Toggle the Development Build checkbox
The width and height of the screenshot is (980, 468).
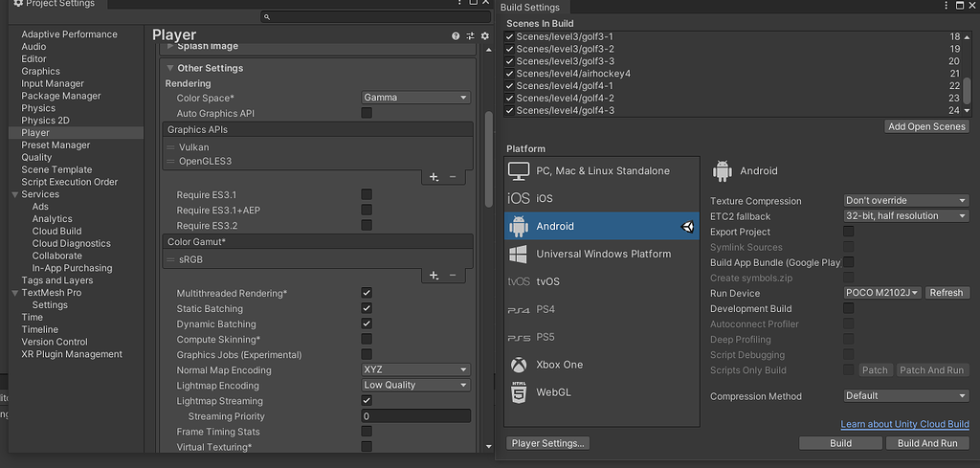[x=848, y=308]
